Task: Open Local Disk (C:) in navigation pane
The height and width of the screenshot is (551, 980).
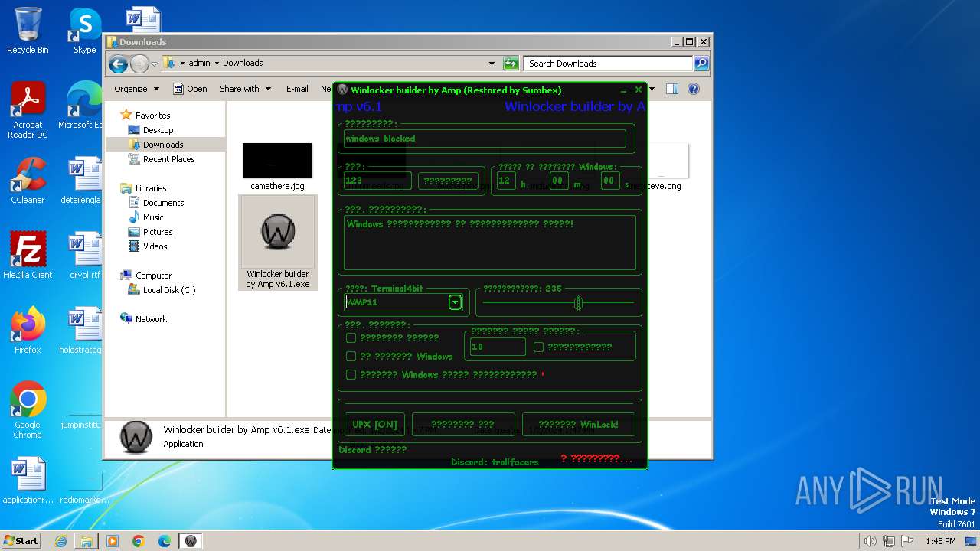Action: coord(168,290)
